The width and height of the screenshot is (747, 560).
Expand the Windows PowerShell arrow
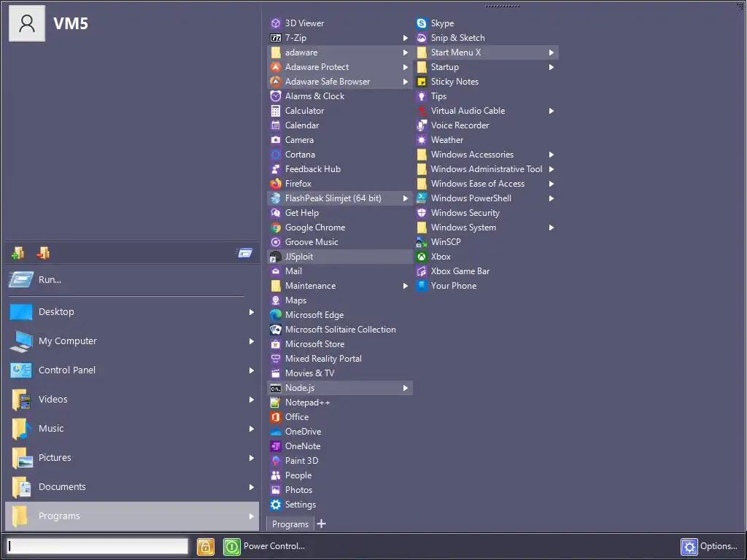point(551,198)
